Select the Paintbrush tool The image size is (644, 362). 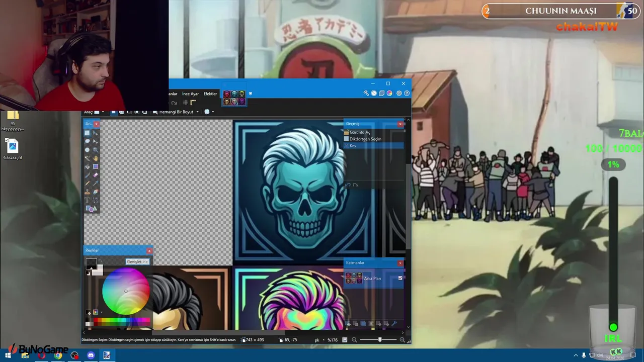[87, 175]
